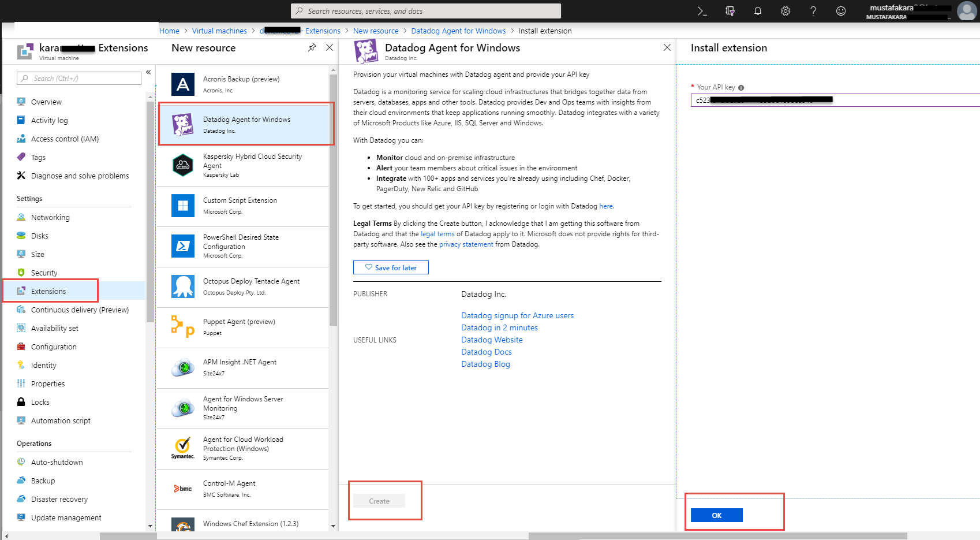The width and height of the screenshot is (980, 540).
Task: Open Properties in sidebar
Action: coord(48,383)
